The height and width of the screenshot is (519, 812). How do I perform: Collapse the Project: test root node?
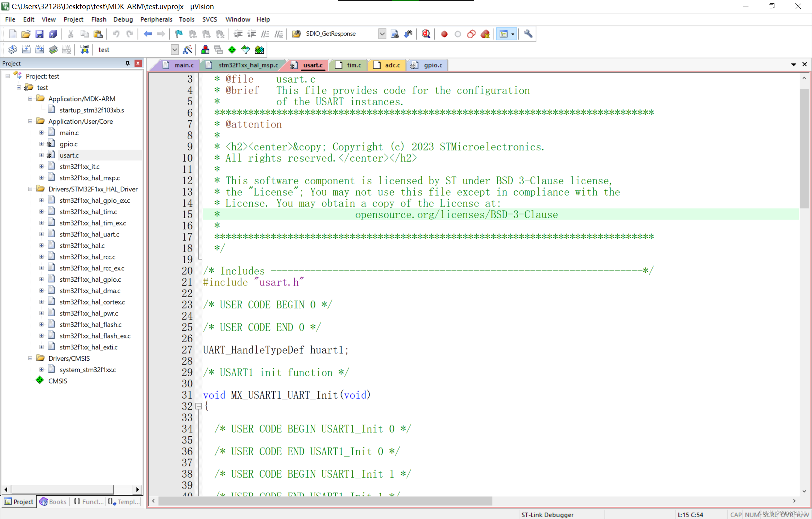click(x=8, y=76)
